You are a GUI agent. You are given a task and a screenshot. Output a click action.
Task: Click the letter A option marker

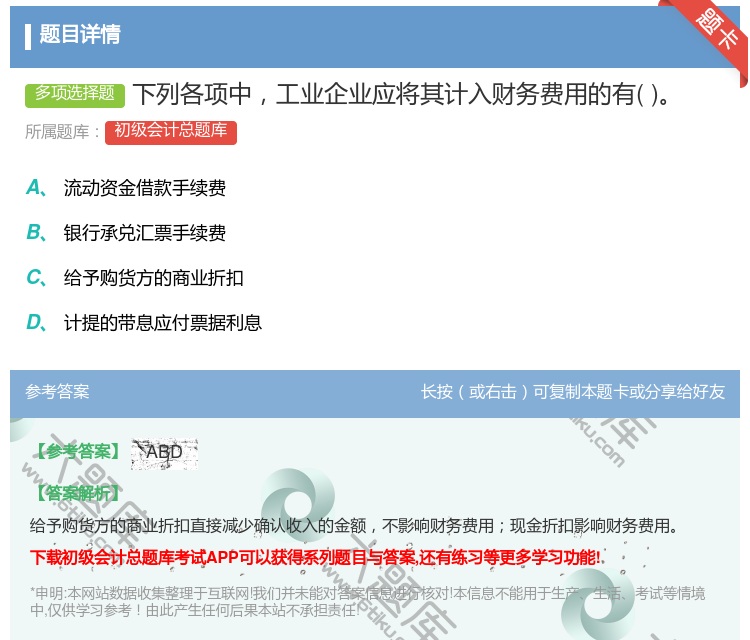(36, 188)
